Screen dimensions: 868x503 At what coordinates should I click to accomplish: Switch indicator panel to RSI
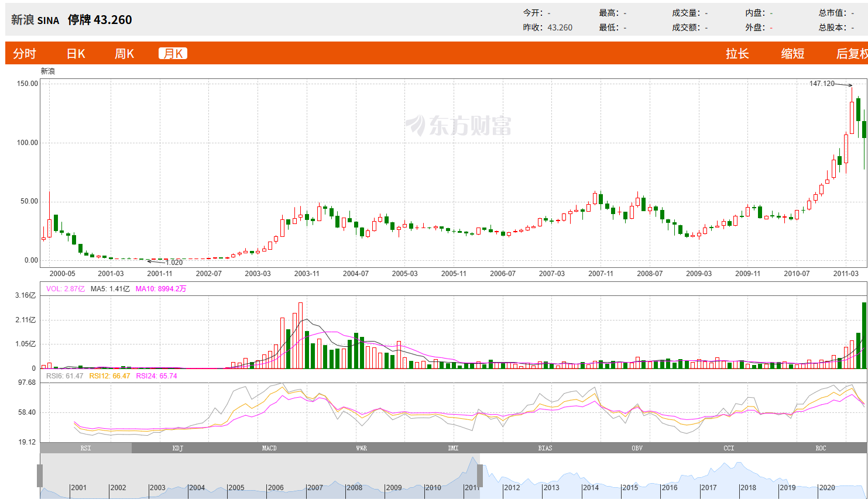click(x=86, y=448)
